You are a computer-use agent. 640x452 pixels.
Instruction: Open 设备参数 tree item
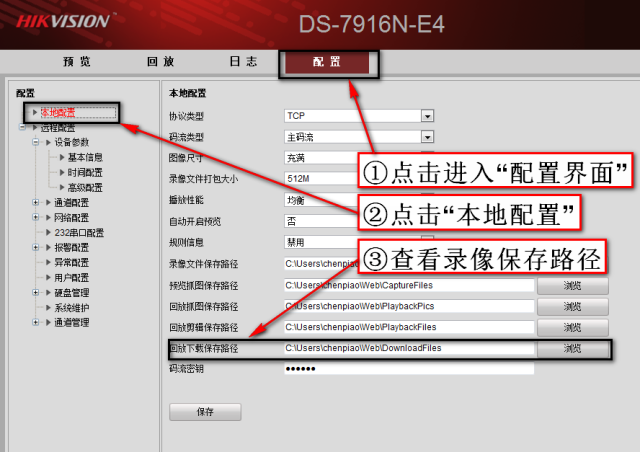click(71, 142)
